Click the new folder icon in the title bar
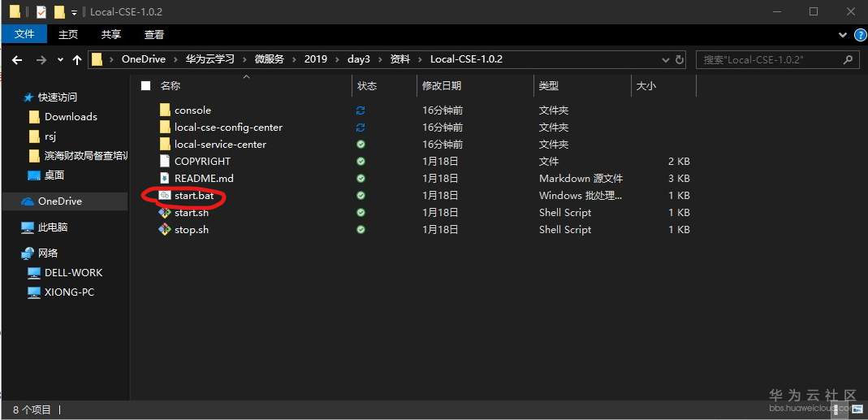868x420 pixels. tap(59, 11)
